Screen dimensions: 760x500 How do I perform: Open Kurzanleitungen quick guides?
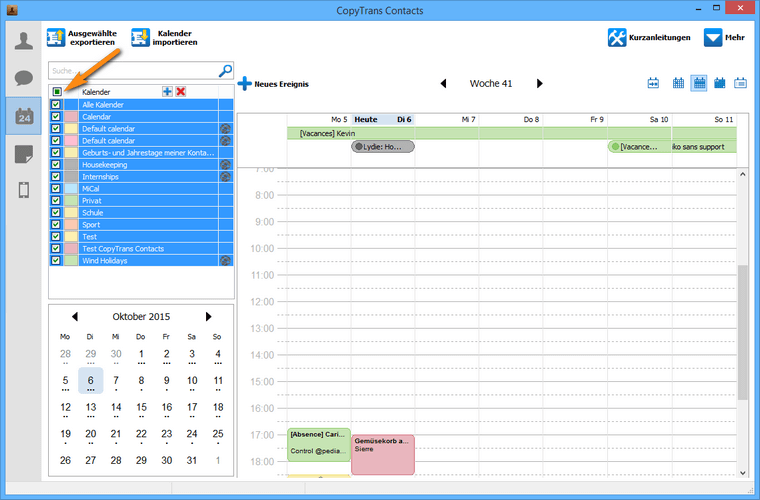click(x=649, y=37)
